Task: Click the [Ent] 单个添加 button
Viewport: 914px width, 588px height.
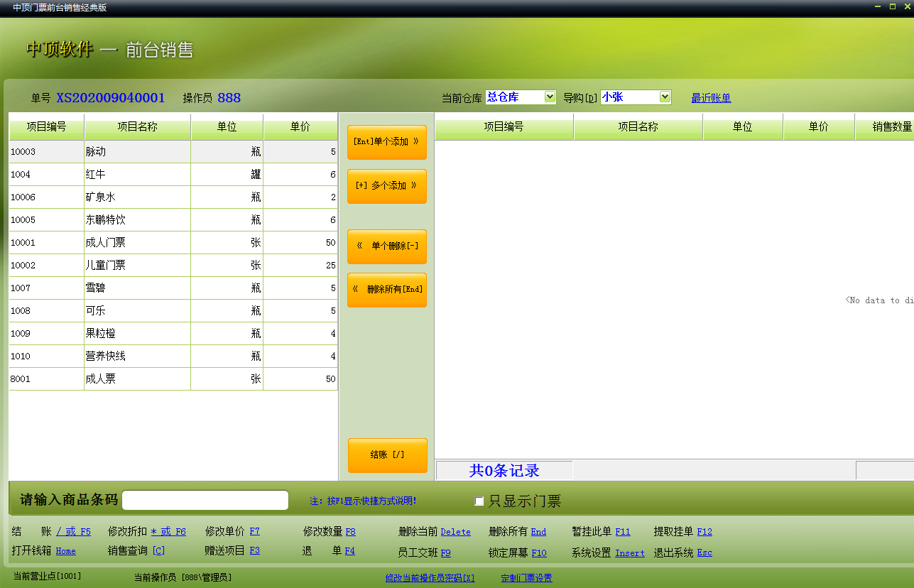Action: click(x=387, y=142)
